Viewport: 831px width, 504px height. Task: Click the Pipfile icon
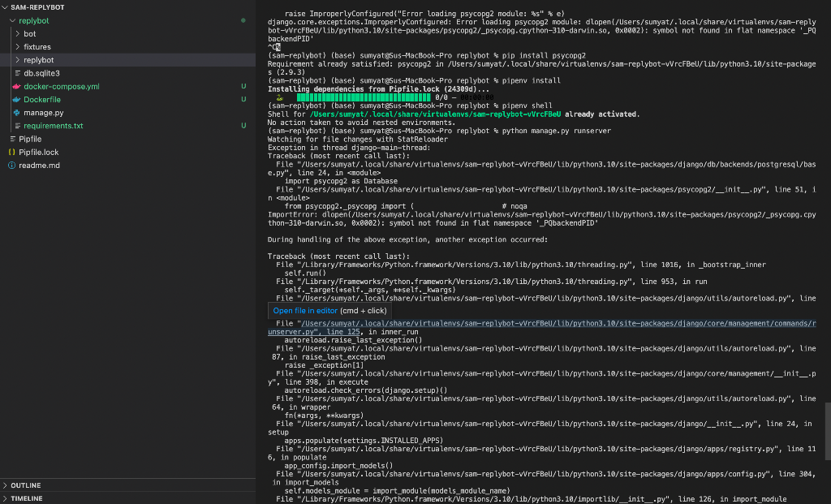click(12, 139)
